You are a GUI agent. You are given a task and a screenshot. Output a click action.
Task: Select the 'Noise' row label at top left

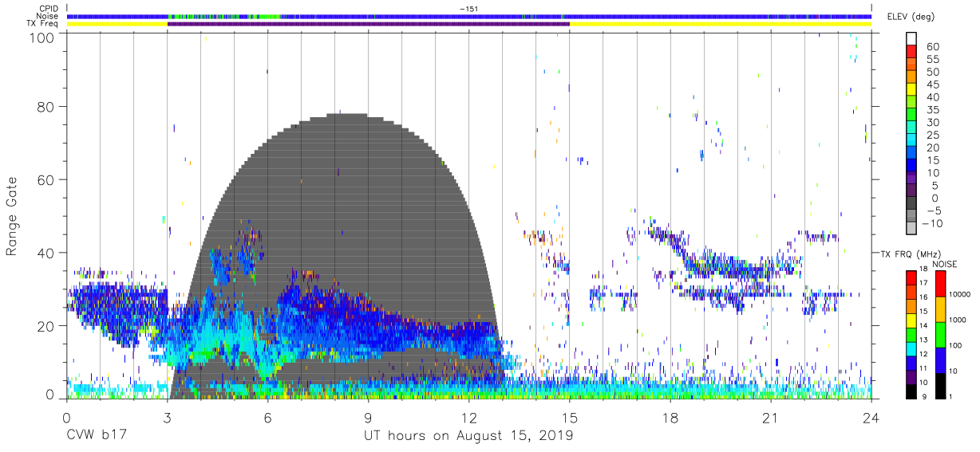pos(47,16)
